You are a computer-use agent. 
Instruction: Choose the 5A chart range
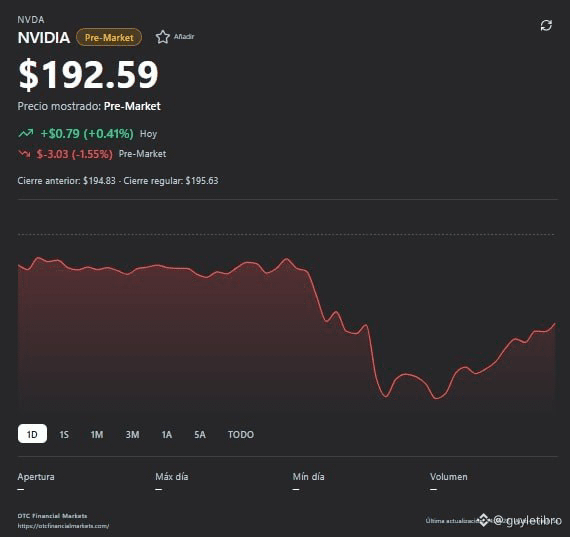tap(200, 434)
